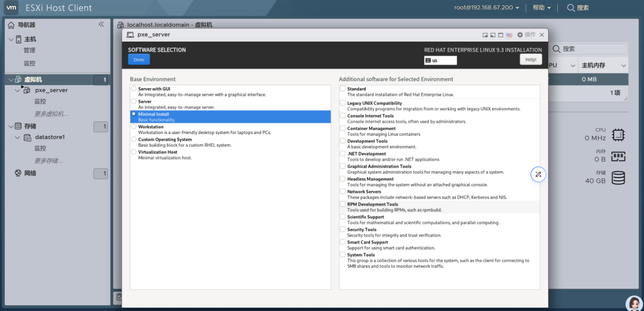Check Legacy UNIX Compatibility
This screenshot has height=311, width=644.
tap(343, 103)
